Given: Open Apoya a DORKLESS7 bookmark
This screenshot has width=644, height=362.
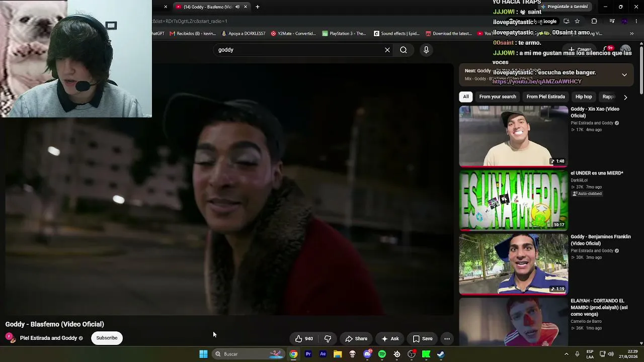Looking at the screenshot, I should point(244,34).
